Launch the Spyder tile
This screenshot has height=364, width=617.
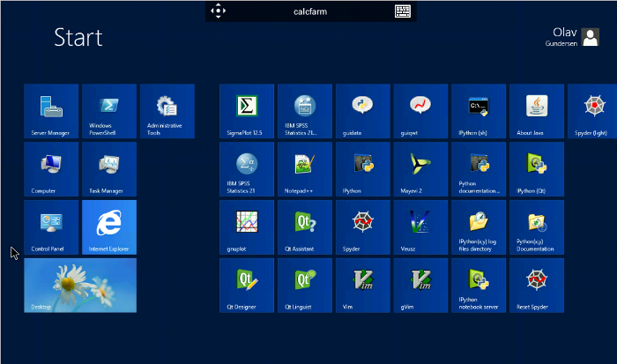pos(363,227)
